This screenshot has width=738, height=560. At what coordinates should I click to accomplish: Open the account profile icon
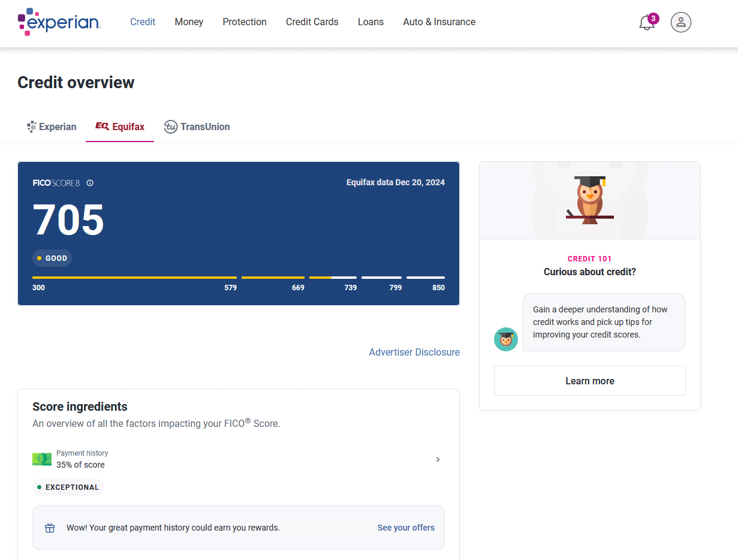680,22
